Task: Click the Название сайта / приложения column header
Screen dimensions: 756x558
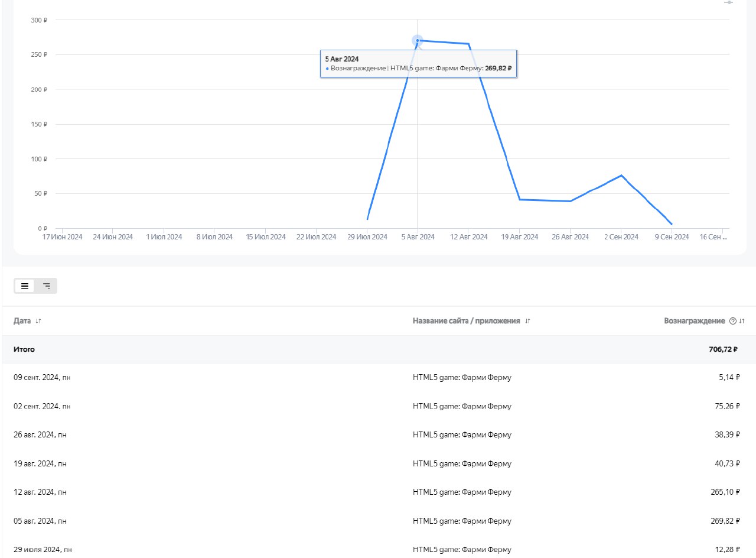Action: point(466,321)
